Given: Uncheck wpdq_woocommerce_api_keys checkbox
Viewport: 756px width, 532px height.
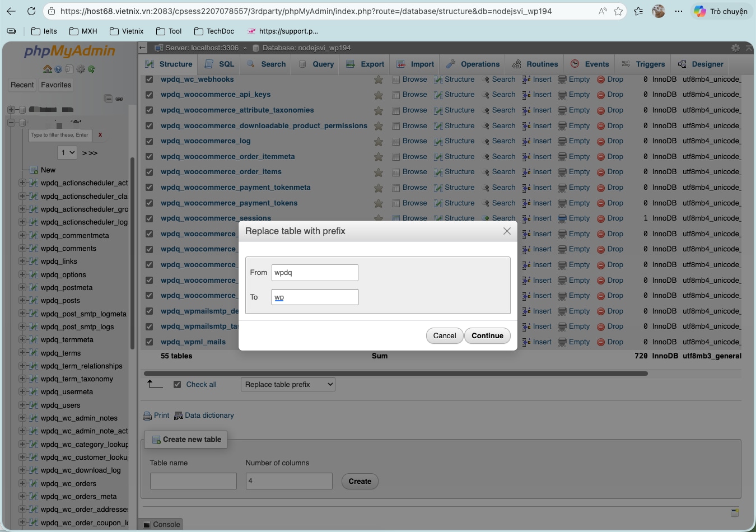Looking at the screenshot, I should click(149, 95).
